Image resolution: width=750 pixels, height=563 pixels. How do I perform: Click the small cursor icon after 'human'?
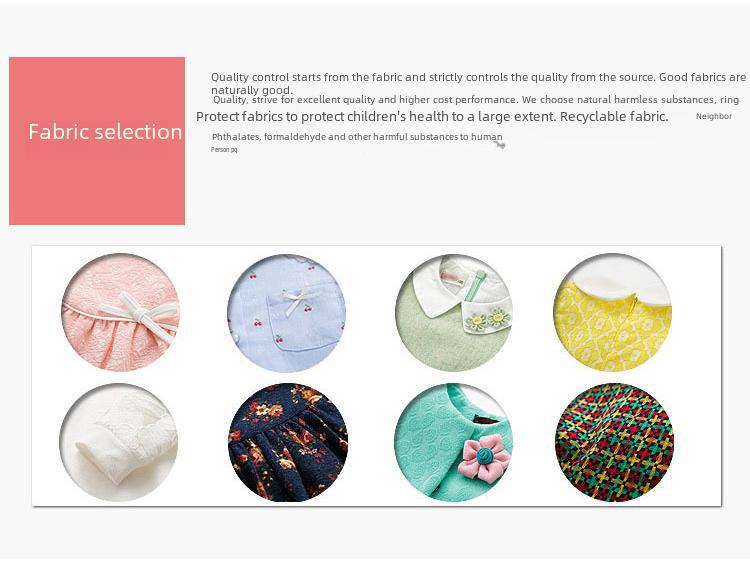(499, 144)
